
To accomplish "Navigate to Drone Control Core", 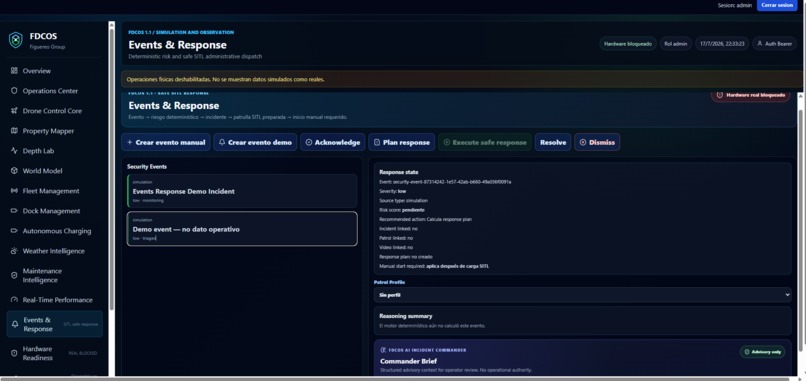I will click(x=54, y=111).
